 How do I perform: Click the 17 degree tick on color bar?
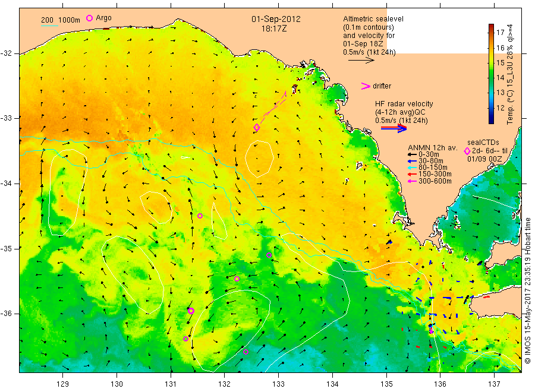(x=500, y=33)
